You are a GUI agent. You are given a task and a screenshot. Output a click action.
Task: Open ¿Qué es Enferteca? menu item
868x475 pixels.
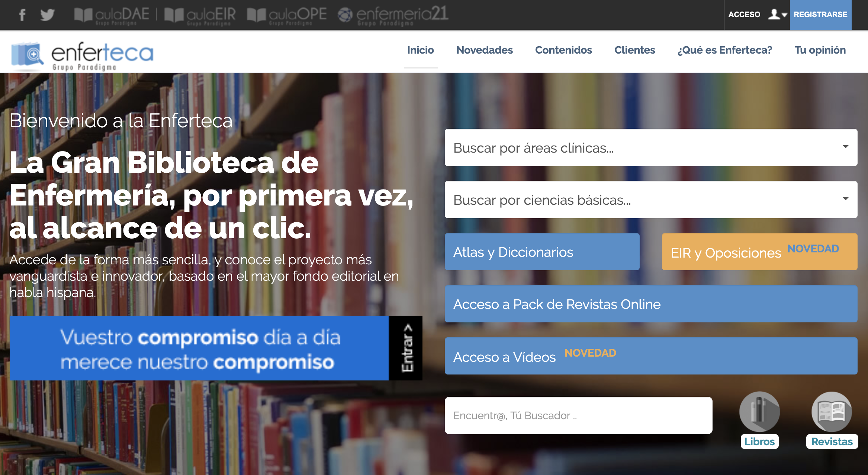(x=725, y=50)
